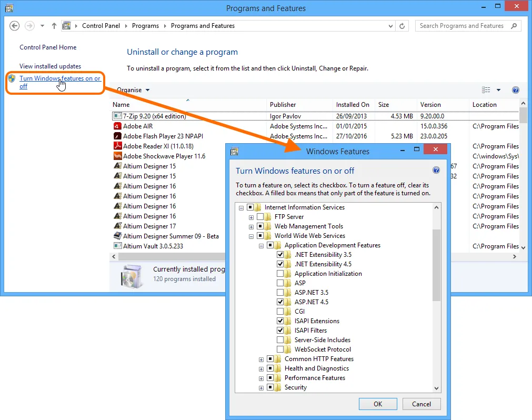
Task: Tick the ASP.NET 3.5 checkbox
Action: point(280,293)
